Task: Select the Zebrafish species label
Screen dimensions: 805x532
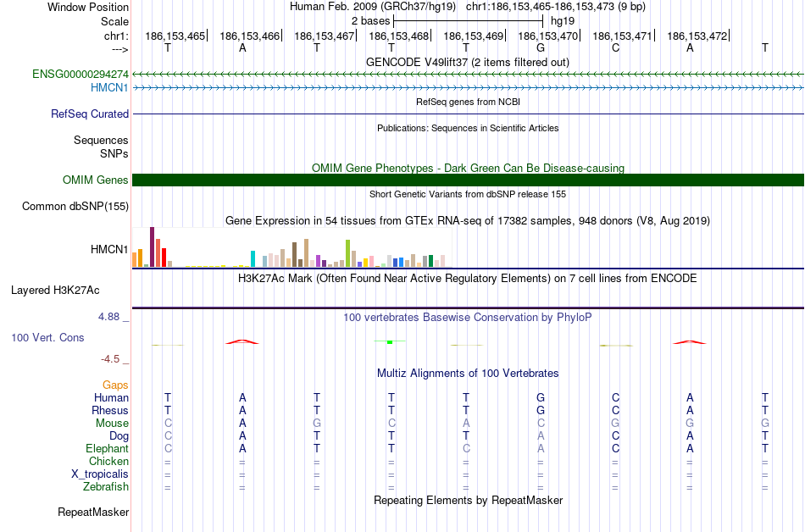Action: pyautogui.click(x=106, y=486)
